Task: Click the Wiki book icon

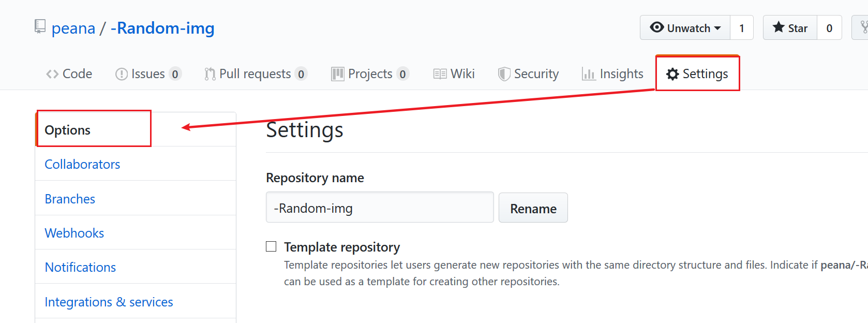Action: pos(440,74)
